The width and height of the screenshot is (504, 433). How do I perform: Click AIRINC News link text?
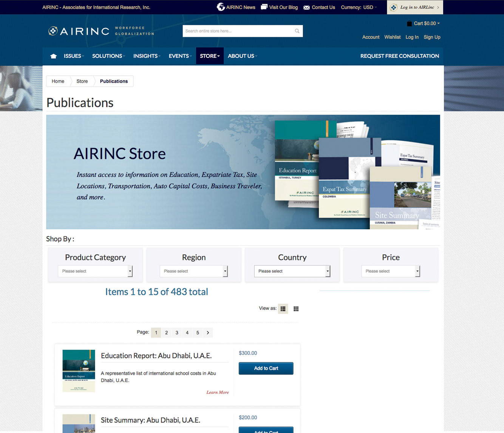(241, 7)
